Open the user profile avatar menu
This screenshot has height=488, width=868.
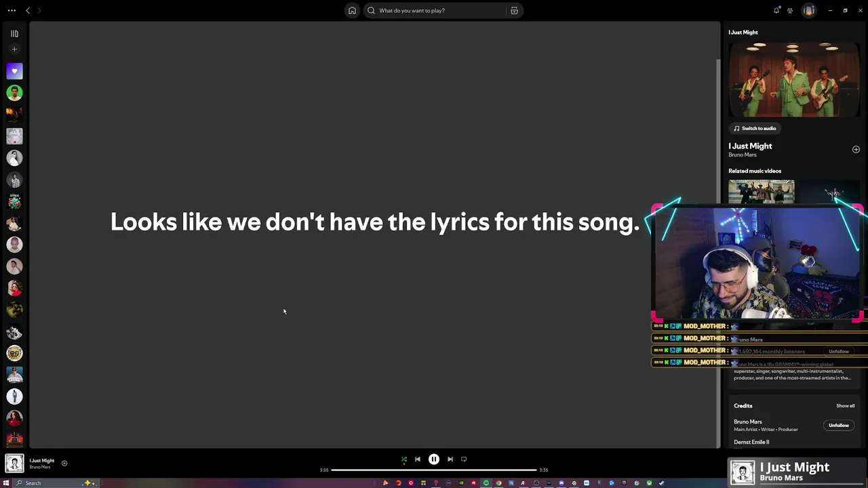808,10
